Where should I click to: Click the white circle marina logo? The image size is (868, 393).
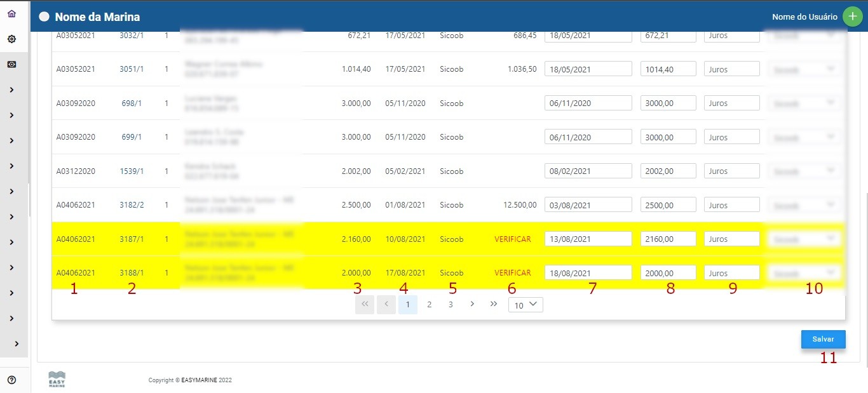point(44,17)
